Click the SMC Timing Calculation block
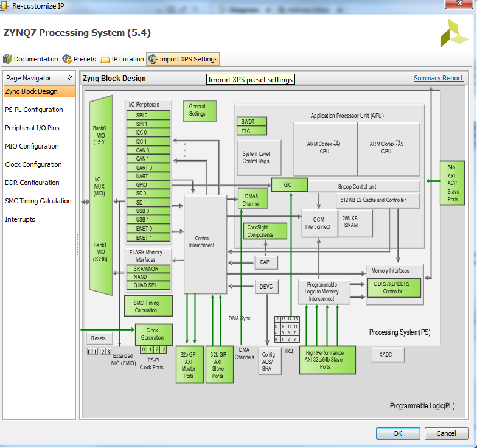This screenshot has height=448, width=477. coord(148,306)
